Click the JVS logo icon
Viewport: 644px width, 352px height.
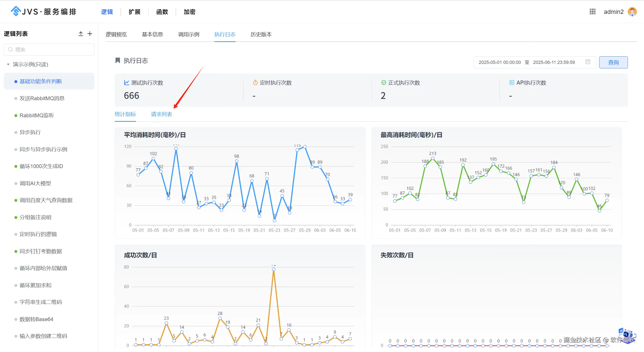point(16,11)
